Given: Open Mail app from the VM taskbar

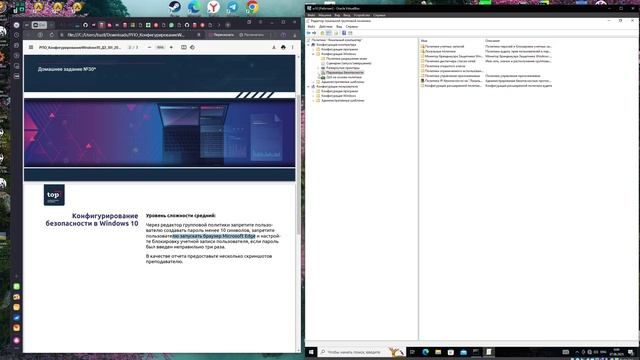Looking at the screenshot, I should 463,352.
